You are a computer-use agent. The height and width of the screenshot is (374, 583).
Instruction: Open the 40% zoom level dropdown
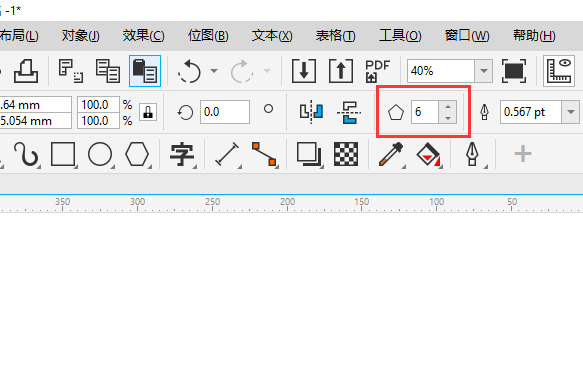(x=483, y=71)
